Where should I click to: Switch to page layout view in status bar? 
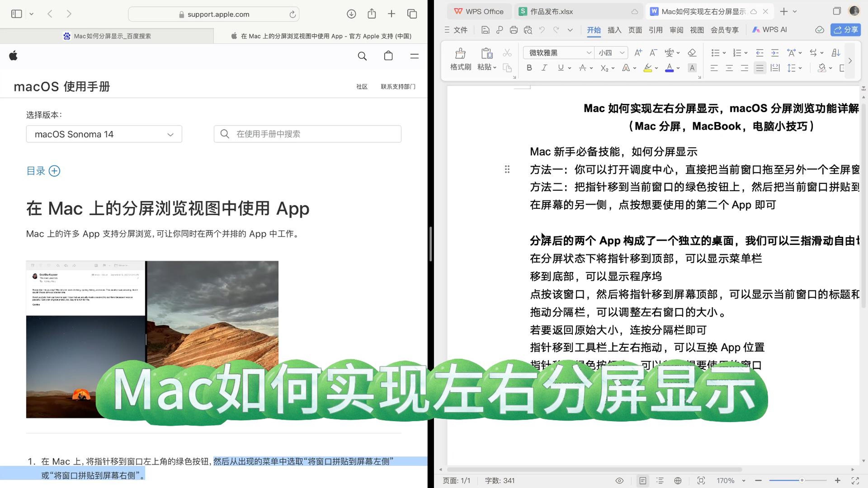643,481
